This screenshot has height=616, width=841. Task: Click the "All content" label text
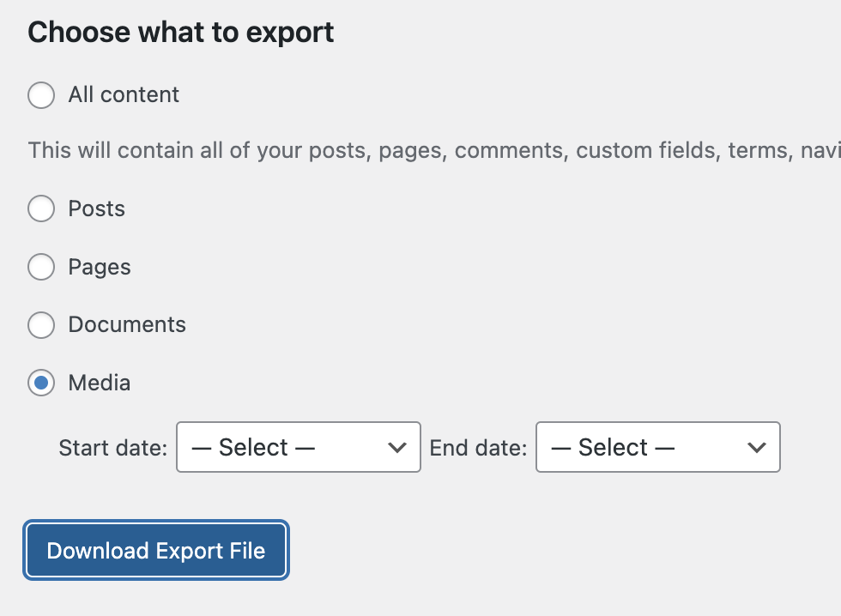point(123,95)
